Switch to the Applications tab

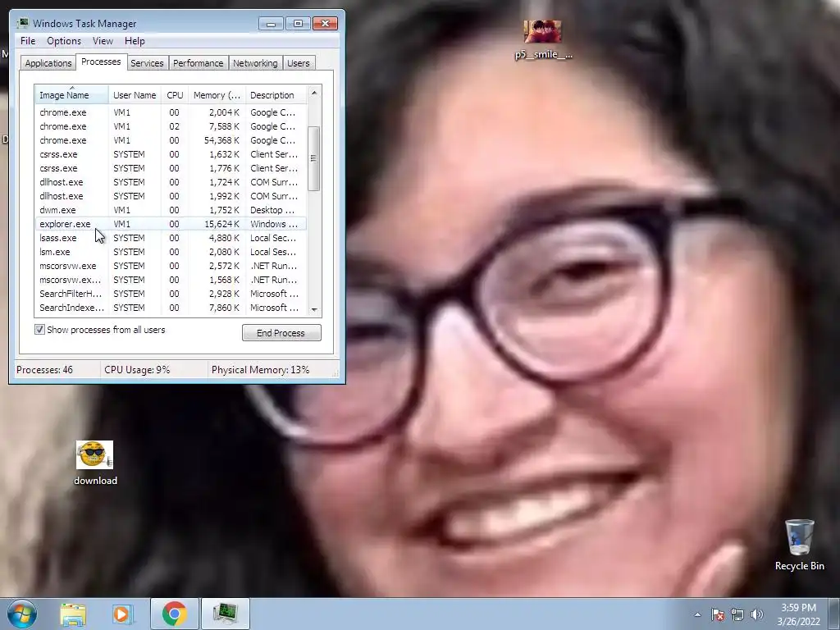pyautogui.click(x=48, y=62)
